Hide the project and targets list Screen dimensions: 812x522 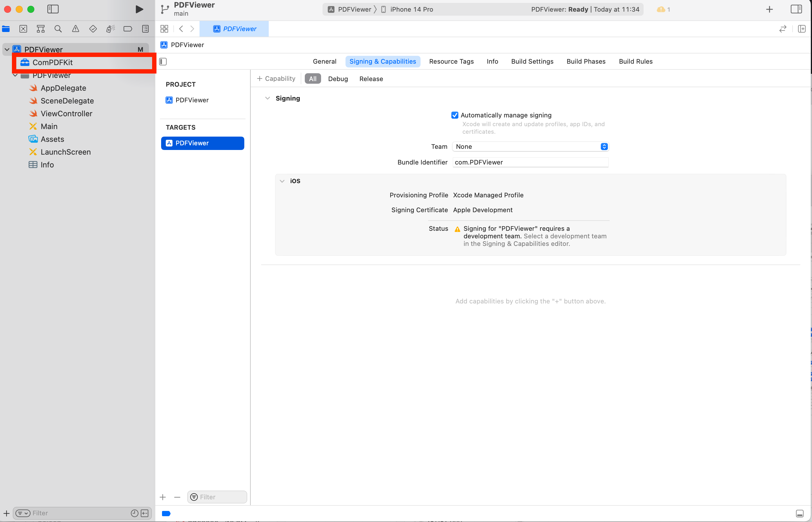tap(163, 61)
